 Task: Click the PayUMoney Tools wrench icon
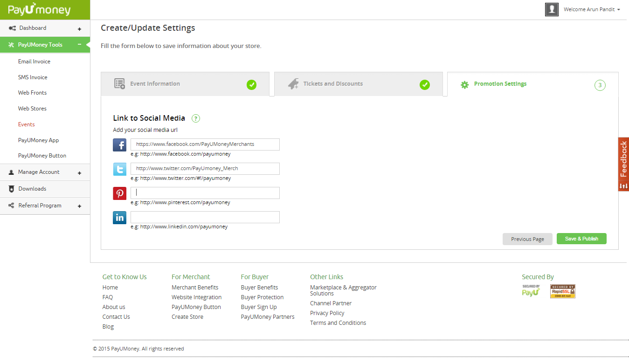[x=12, y=45]
